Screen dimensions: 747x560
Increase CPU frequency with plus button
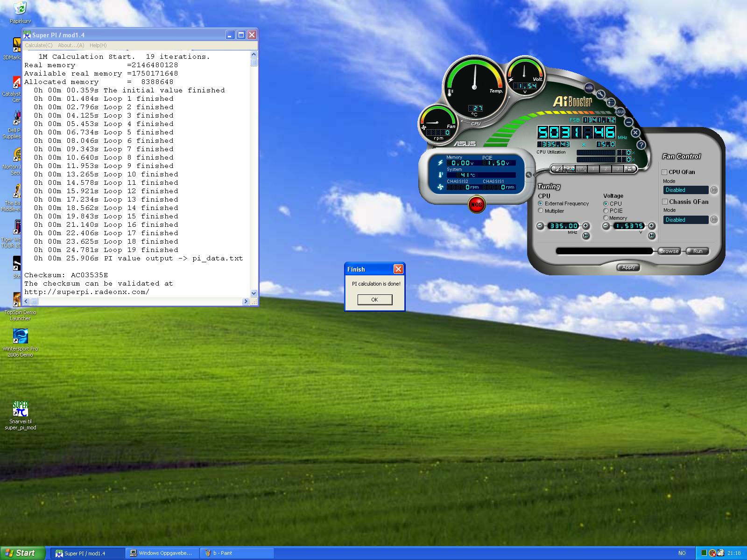click(x=585, y=226)
